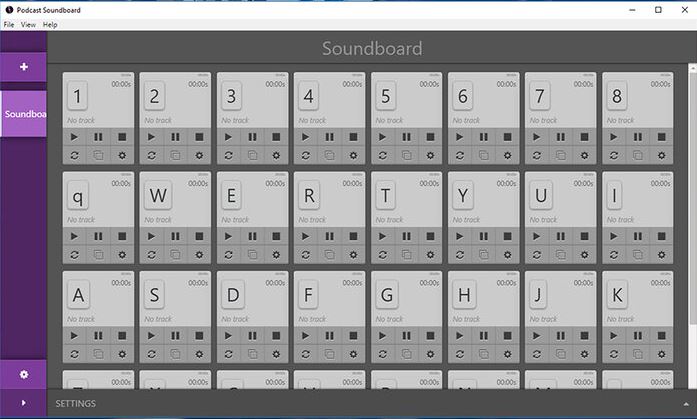The image size is (697, 419).
Task: Select the key label W on pad
Action: pos(158,196)
